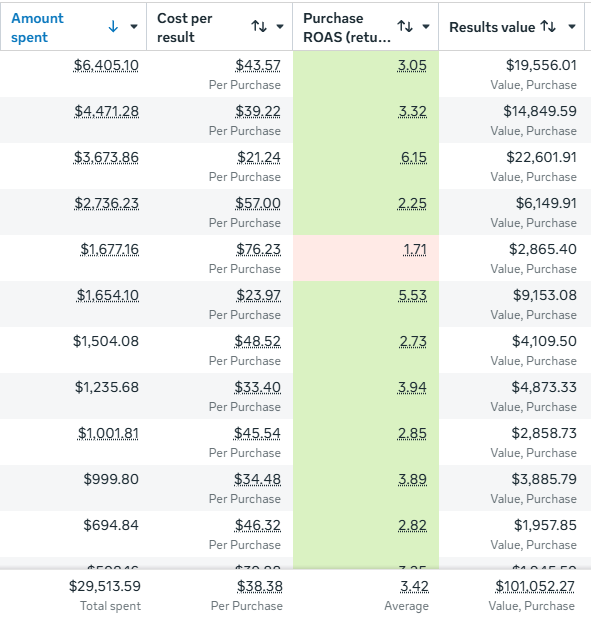Click cost per result $48.52
This screenshot has height=626, width=591.
258,341
